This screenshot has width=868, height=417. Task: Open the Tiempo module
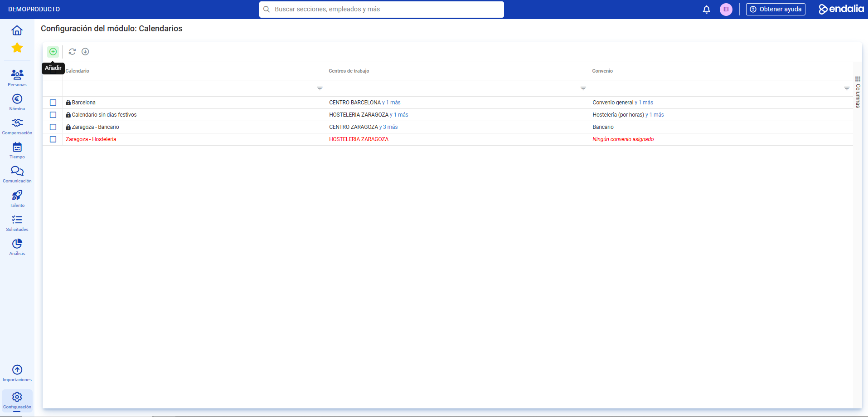point(17,150)
